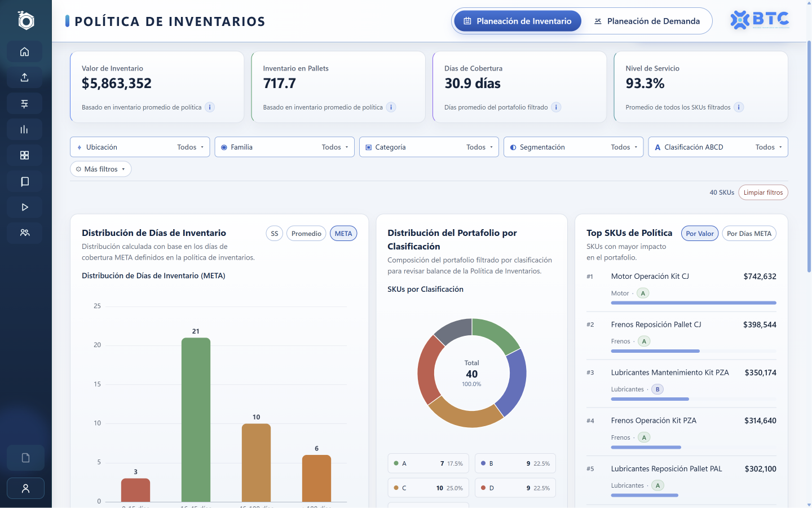812x508 pixels.
Task: Click the tan bar labeled 10
Action: tap(256, 462)
